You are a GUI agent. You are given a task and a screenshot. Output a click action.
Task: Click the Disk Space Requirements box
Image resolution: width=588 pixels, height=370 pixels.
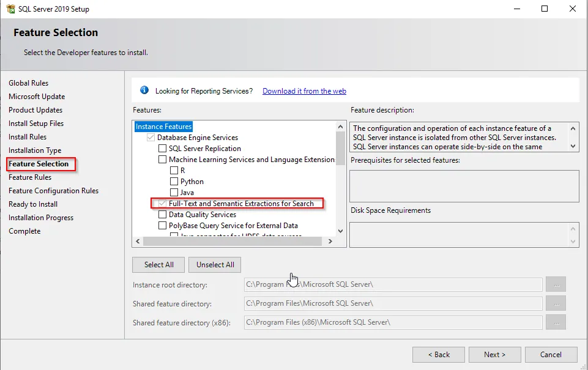[x=464, y=235]
